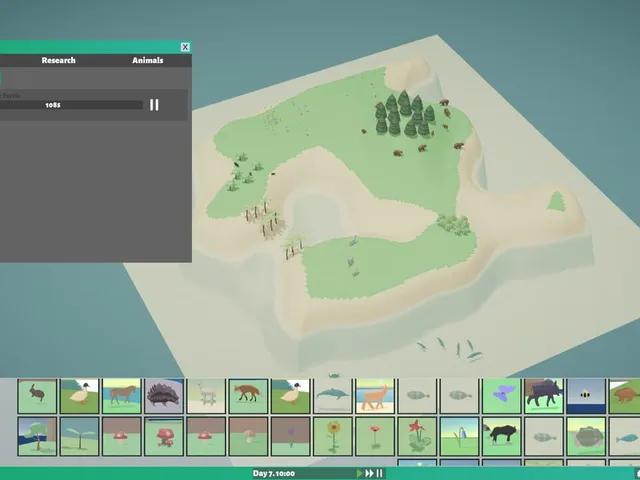The height and width of the screenshot is (480, 640).
Task: Pause the current research item
Action: click(x=154, y=105)
